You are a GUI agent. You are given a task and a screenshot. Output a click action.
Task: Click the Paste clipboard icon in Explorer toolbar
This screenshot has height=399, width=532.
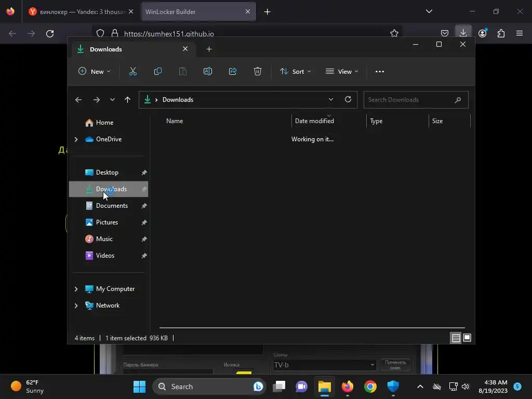(182, 71)
